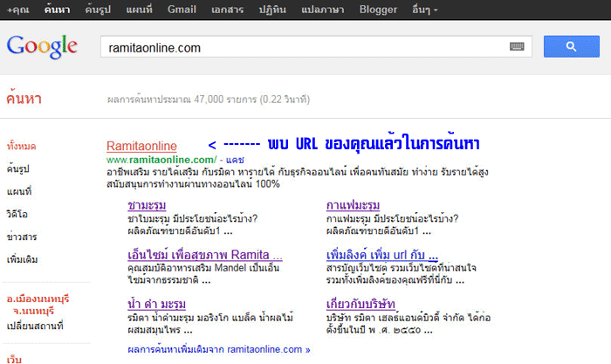Click the red ค้นหา heading
Screen dimensions: 611x364
pyautogui.click(x=24, y=99)
